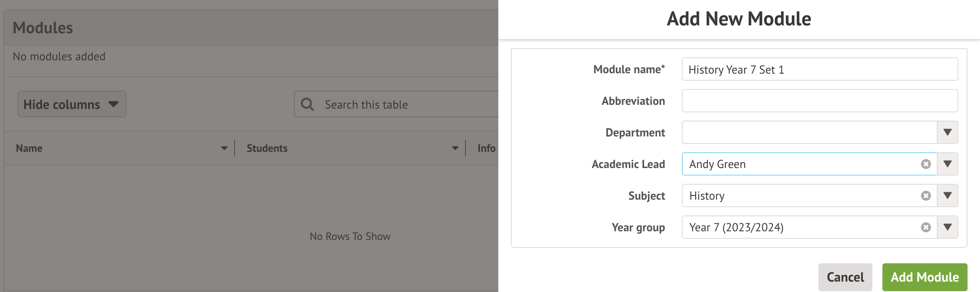Viewport: 980px width, 292px height.
Task: Sort by the Students column header
Action: click(x=267, y=148)
